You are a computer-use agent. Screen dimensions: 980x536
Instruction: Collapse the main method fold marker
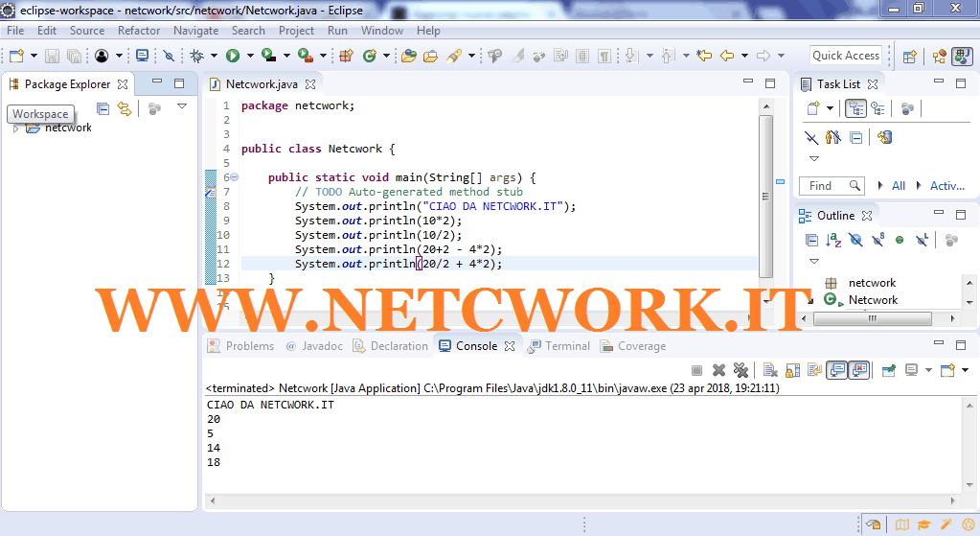point(235,177)
